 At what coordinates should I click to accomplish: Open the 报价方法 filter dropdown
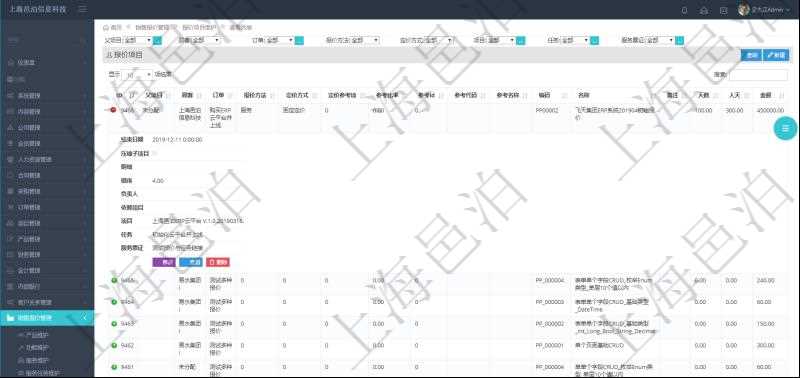pyautogui.click(x=365, y=40)
